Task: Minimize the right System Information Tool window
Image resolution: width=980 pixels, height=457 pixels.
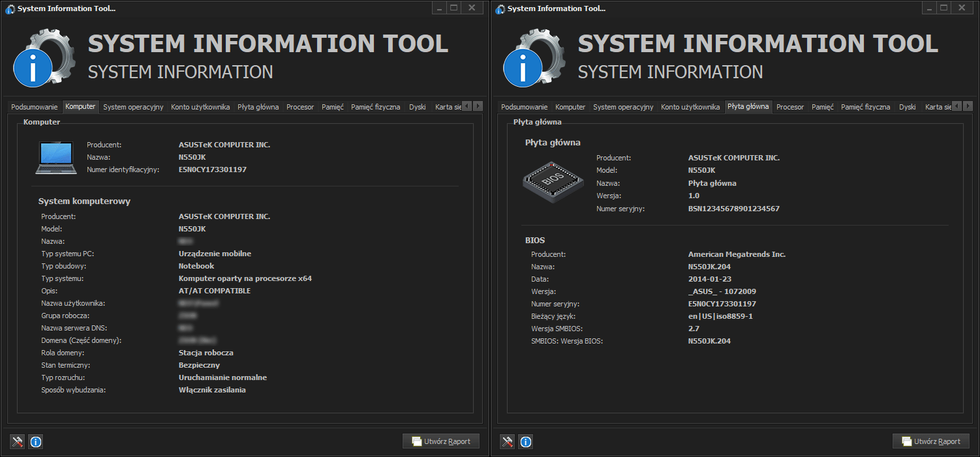Action: tap(929, 7)
